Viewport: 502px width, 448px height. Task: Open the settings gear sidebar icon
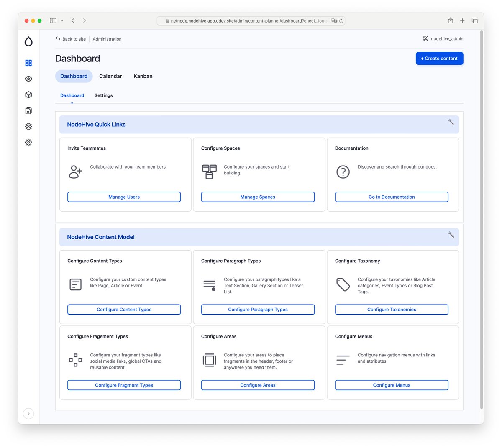coord(28,142)
